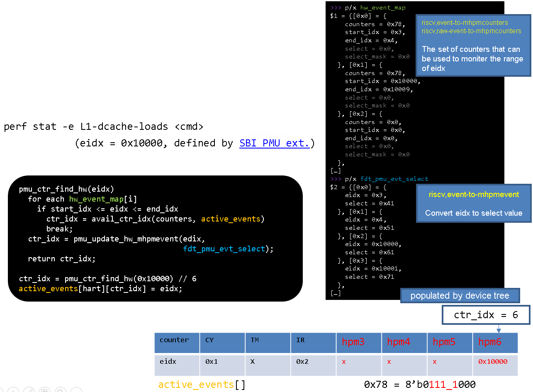
Task: Click the zoom magnifier slideshow icon
Action: (x=61, y=390)
